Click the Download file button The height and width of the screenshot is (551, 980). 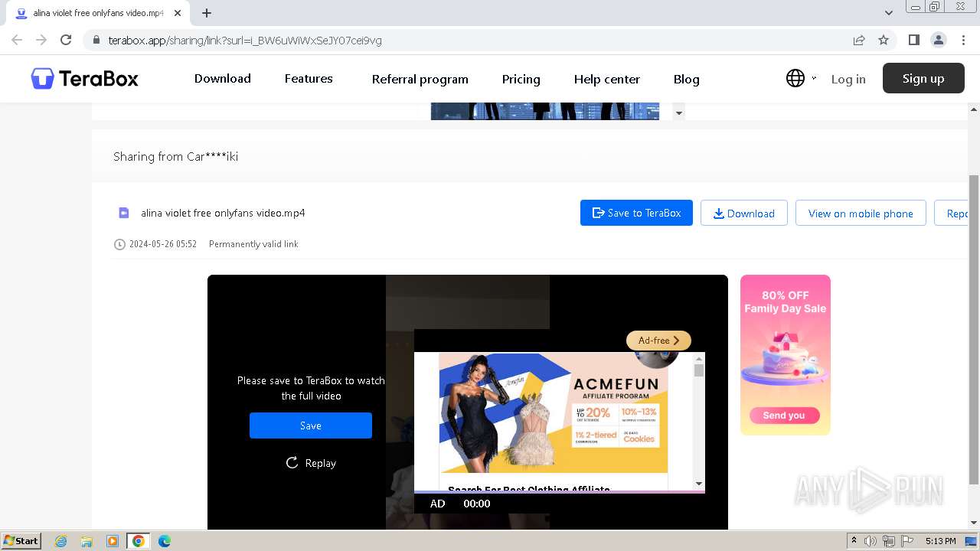point(744,213)
